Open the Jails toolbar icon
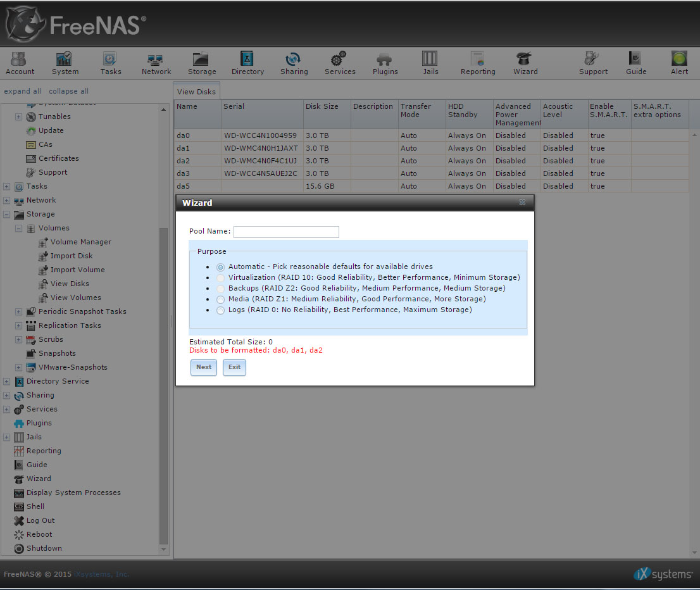The height and width of the screenshot is (590, 700). 430,63
